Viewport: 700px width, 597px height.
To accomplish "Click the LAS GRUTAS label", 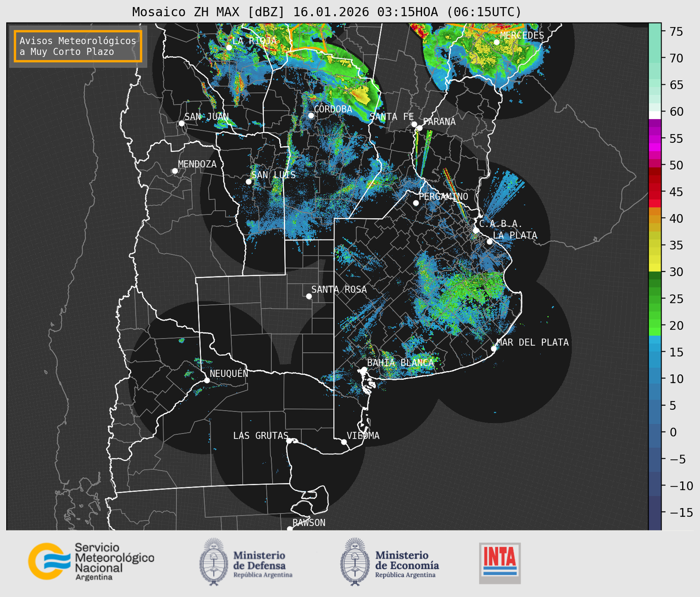I will pos(261,436).
